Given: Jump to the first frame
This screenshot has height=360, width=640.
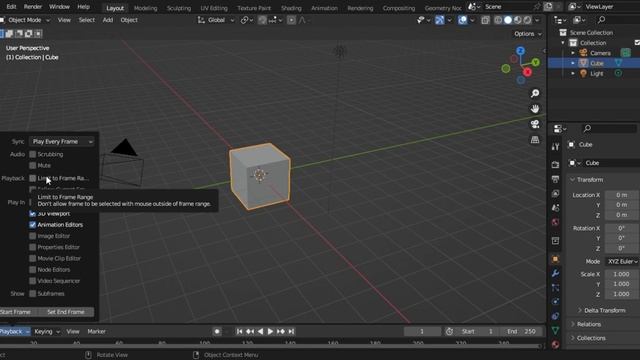Looking at the screenshot, I should [240, 331].
